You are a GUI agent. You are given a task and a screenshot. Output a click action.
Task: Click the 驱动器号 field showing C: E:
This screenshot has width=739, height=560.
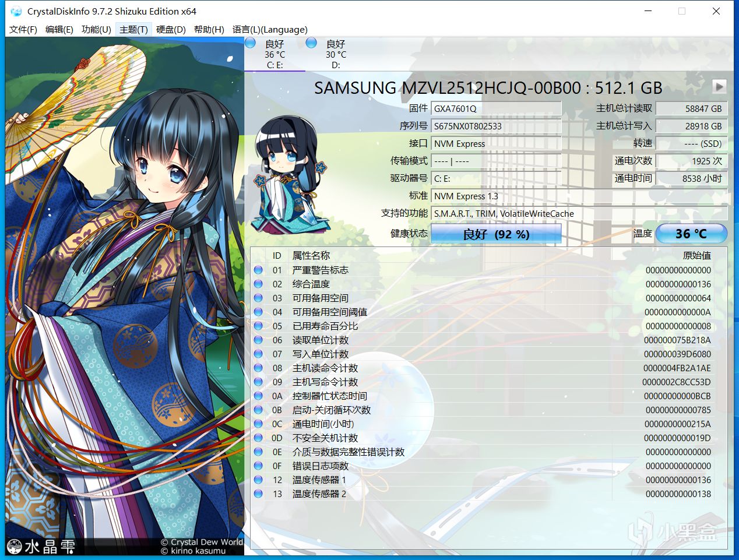tap(496, 178)
